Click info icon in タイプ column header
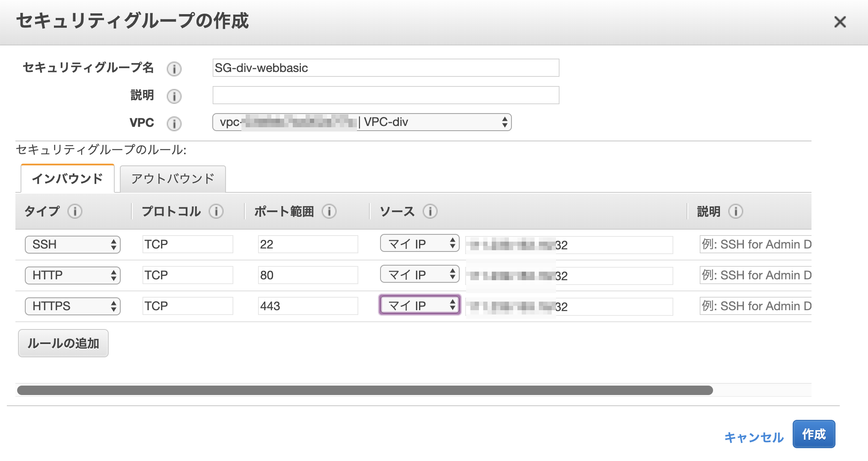This screenshot has height=461, width=868. tap(75, 211)
